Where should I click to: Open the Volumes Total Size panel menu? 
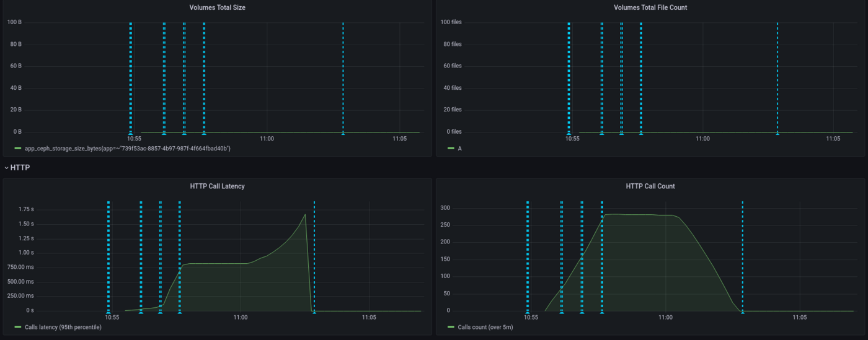[216, 7]
